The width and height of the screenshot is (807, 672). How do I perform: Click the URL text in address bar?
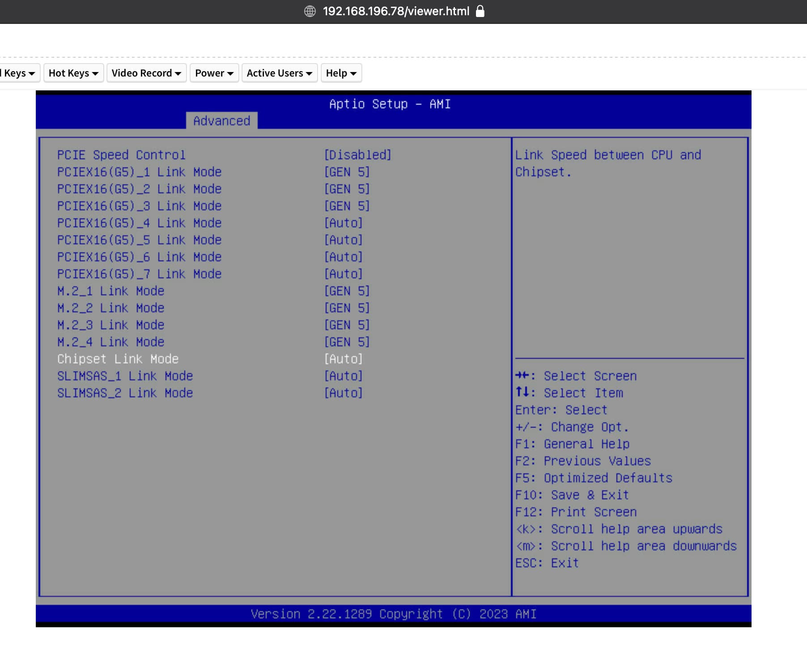tap(396, 11)
